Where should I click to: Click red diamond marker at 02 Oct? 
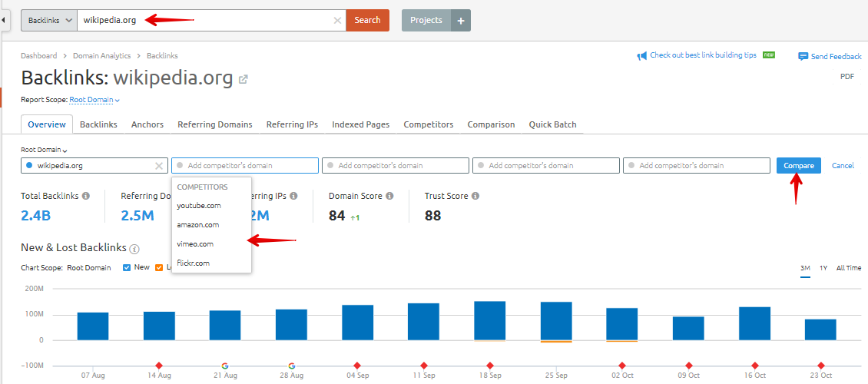(x=622, y=366)
